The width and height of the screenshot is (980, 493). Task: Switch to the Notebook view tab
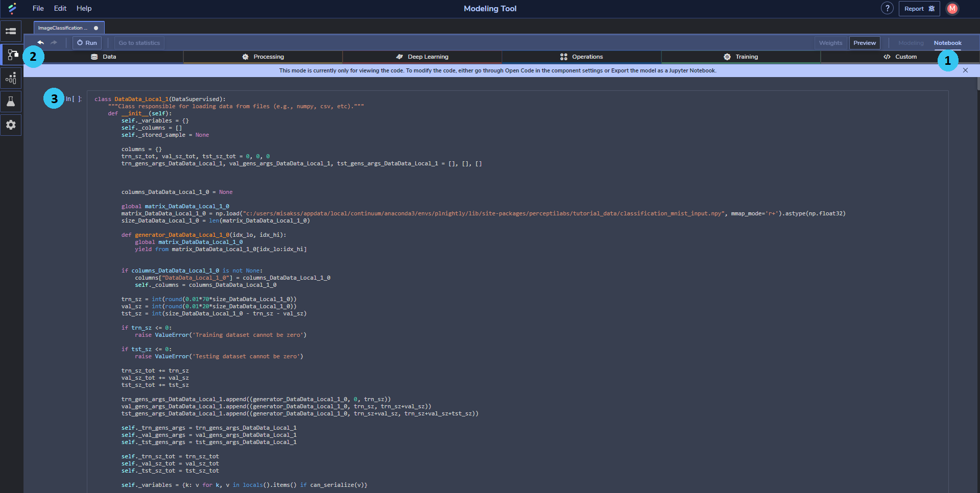point(947,43)
